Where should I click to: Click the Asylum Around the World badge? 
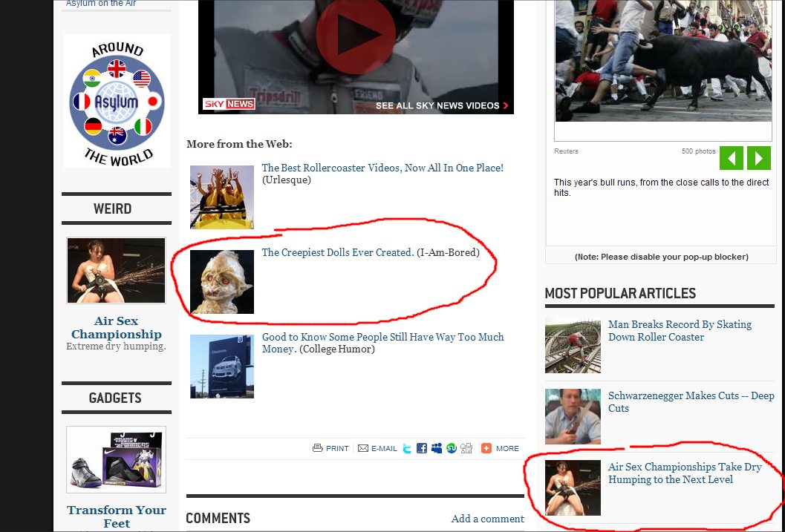coord(116,102)
